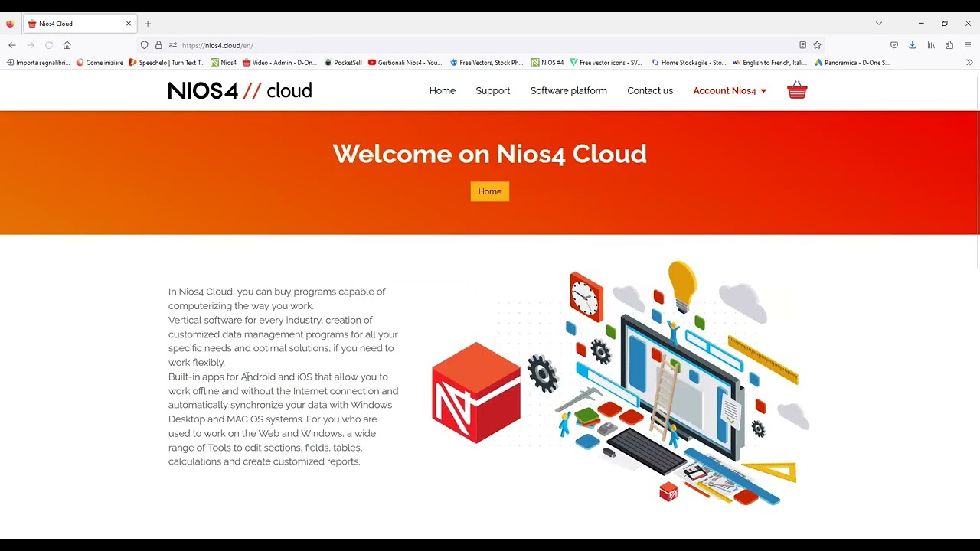Open the Pocket save icon in toolbar
Image resolution: width=980 pixels, height=551 pixels.
point(893,45)
